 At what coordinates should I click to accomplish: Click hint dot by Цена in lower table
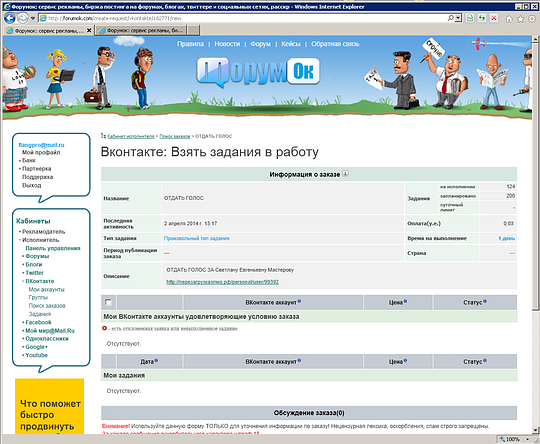[405, 361]
